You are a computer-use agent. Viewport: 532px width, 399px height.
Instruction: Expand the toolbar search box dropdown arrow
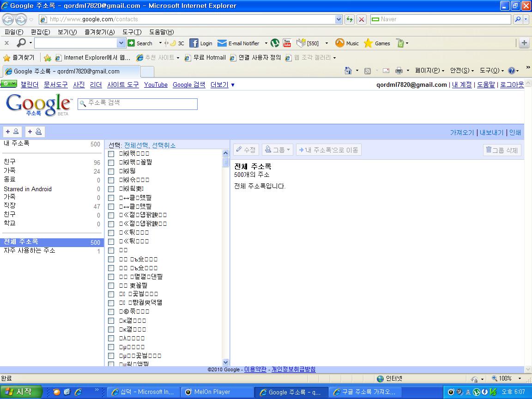(x=121, y=43)
